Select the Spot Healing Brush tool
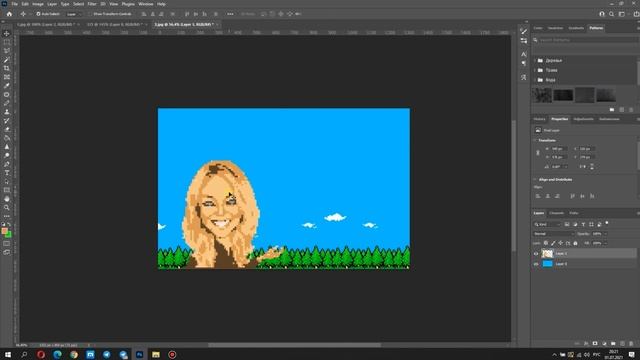The height and width of the screenshot is (360, 640). (x=7, y=94)
